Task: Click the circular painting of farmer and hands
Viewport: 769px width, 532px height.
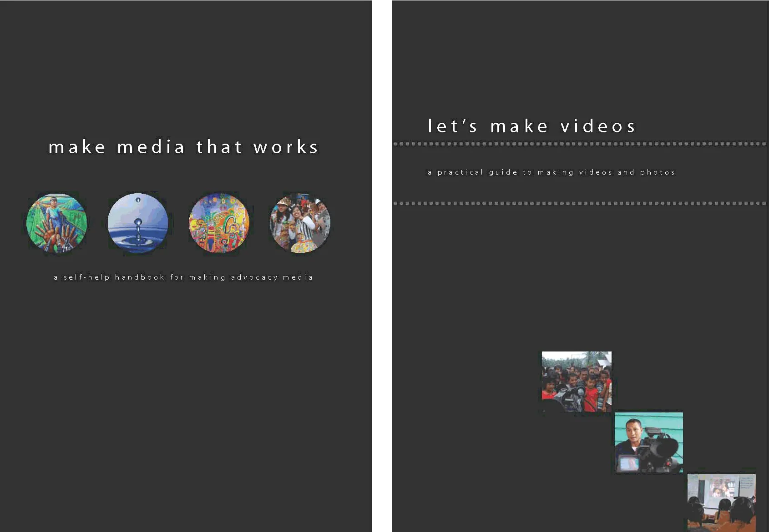Action: coord(57,223)
